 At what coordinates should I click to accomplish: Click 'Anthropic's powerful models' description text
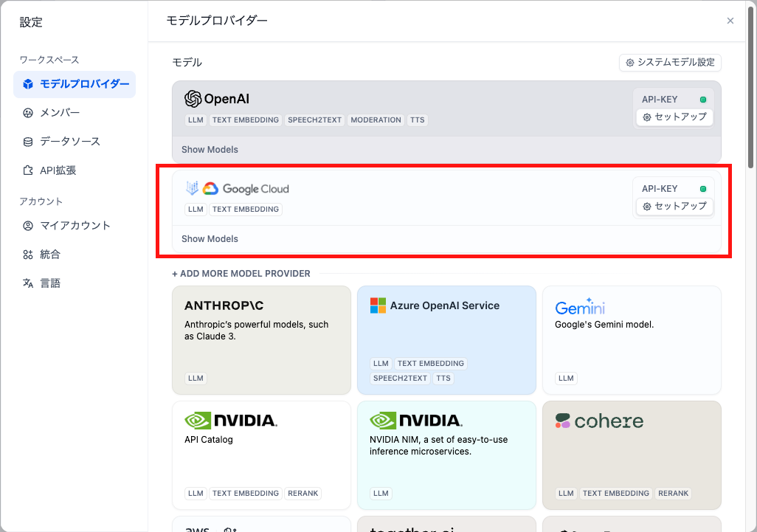(256, 331)
